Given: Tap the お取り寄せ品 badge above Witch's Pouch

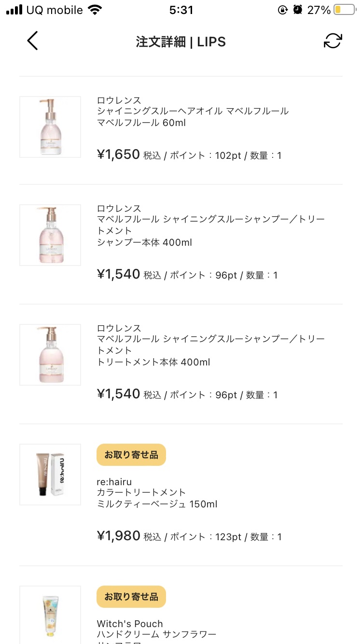Looking at the screenshot, I should click(x=131, y=597).
